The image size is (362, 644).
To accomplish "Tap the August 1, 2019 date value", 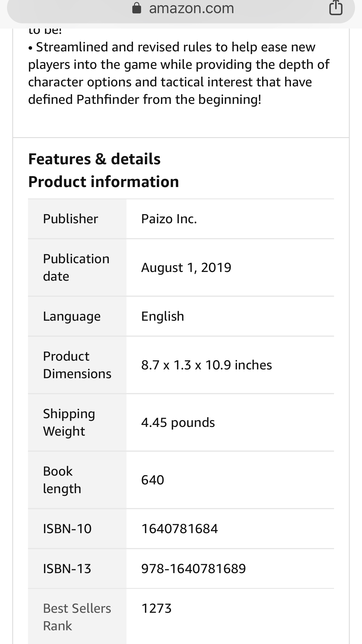I will (x=186, y=268).
